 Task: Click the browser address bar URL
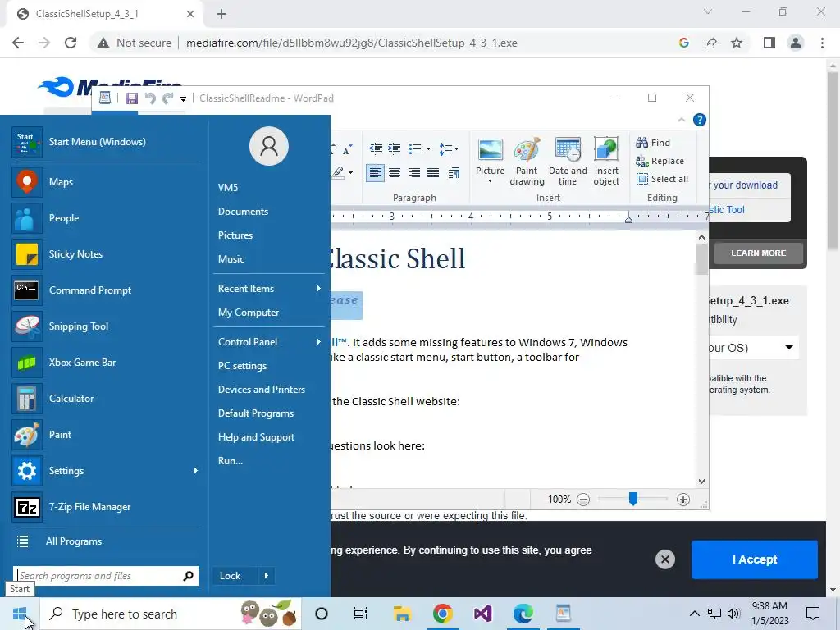(x=351, y=43)
